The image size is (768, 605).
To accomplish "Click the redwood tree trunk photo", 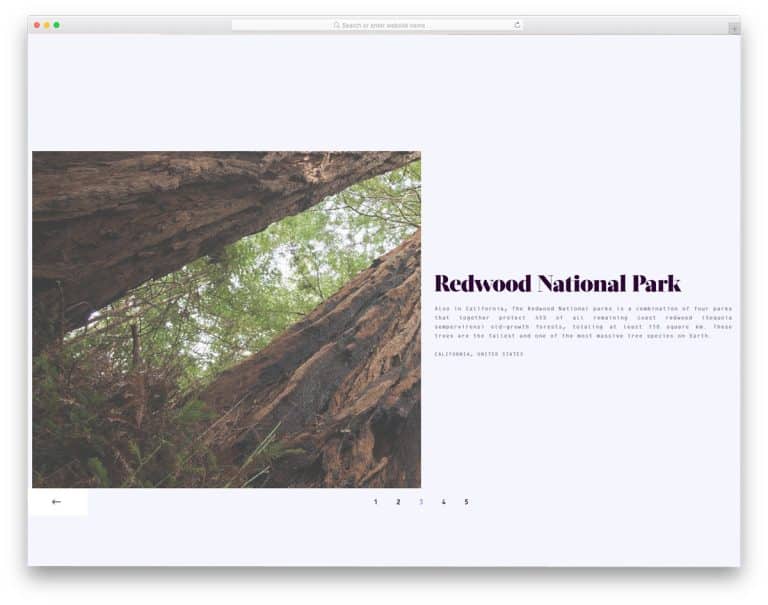I will pyautogui.click(x=330, y=380).
